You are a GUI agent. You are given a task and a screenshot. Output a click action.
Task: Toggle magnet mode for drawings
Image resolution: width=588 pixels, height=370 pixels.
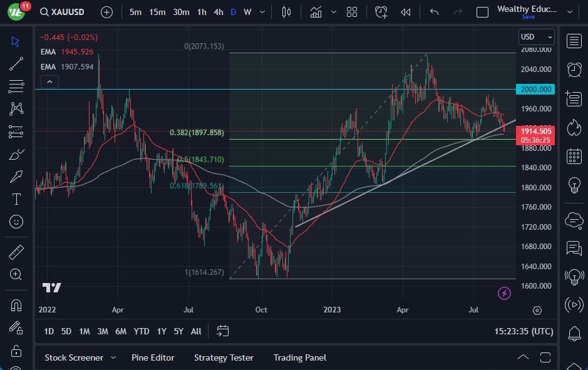click(x=16, y=305)
